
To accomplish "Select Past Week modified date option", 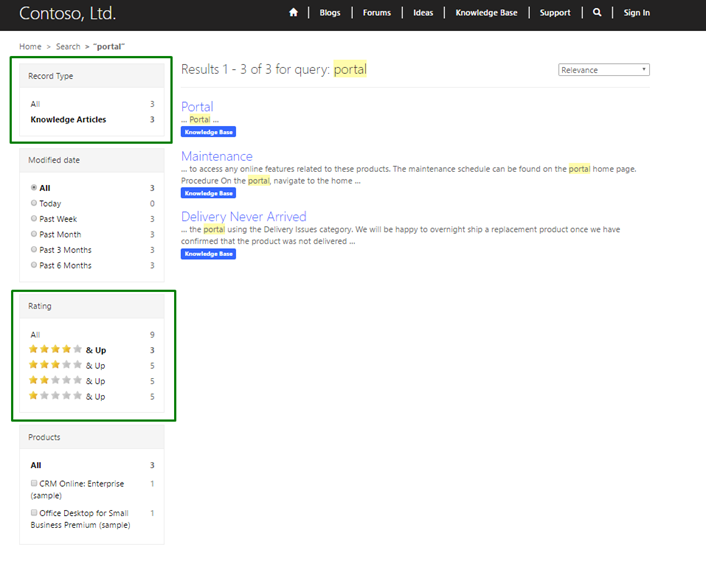I will click(35, 219).
